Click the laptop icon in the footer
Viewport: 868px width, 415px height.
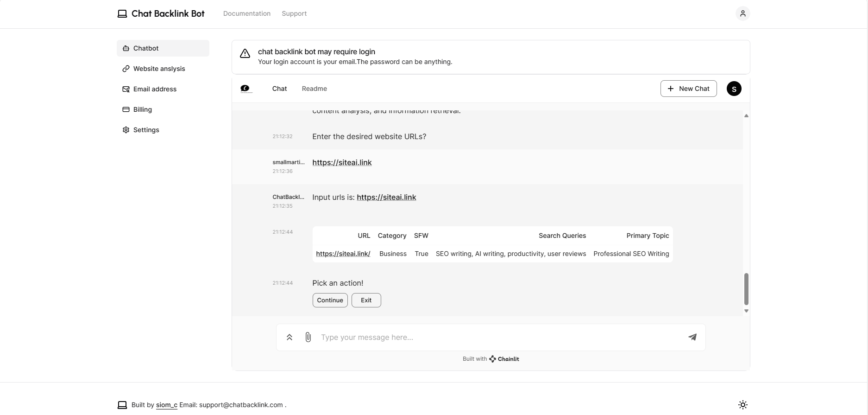122,405
